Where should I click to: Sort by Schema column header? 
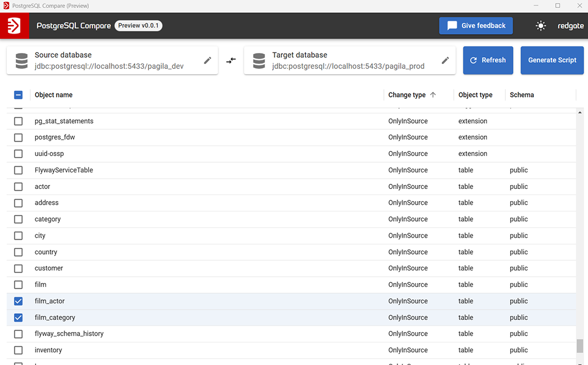pyautogui.click(x=522, y=95)
